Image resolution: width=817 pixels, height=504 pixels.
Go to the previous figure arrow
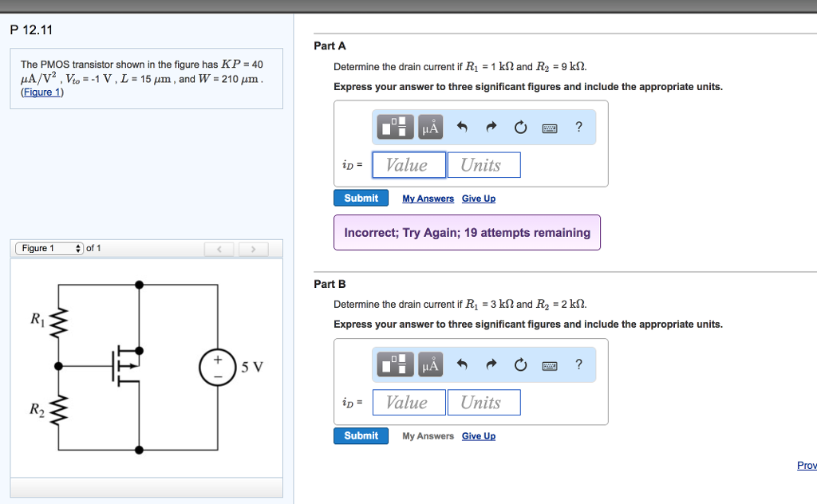coord(219,250)
